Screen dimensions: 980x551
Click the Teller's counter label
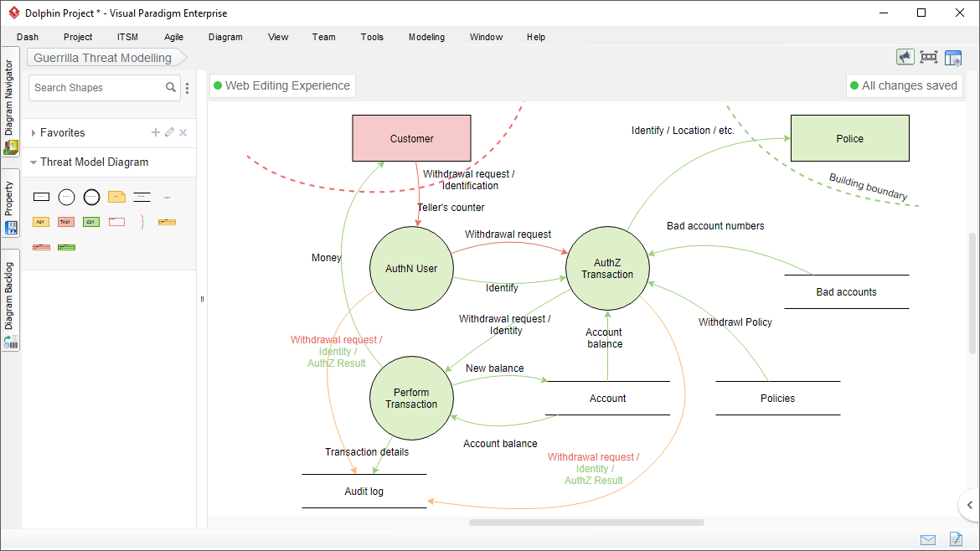coord(451,208)
